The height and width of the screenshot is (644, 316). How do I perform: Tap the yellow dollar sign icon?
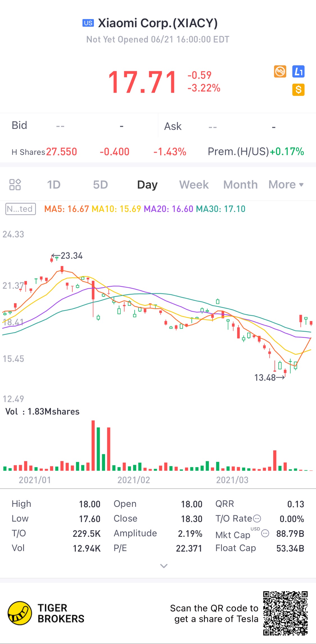298,90
